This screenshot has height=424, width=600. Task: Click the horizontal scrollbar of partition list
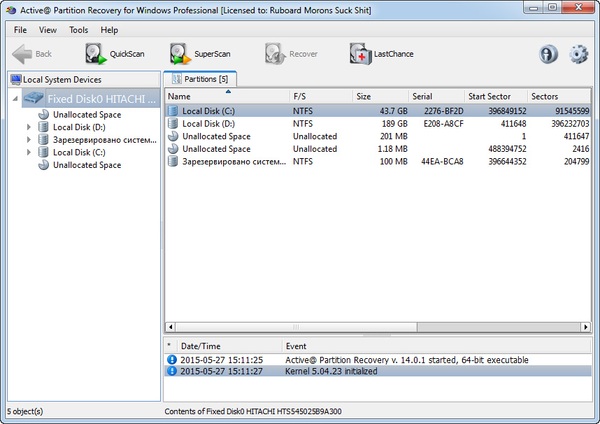[x=370, y=326]
